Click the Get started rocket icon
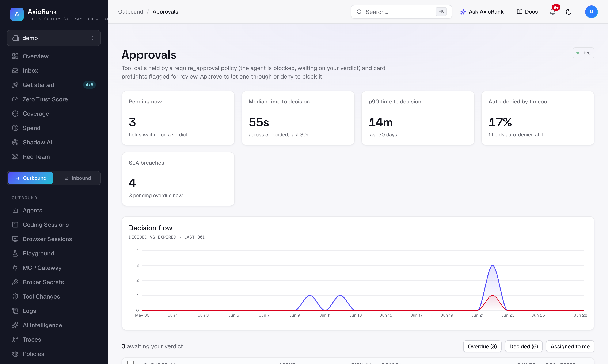The height and width of the screenshot is (364, 608). 15,85
